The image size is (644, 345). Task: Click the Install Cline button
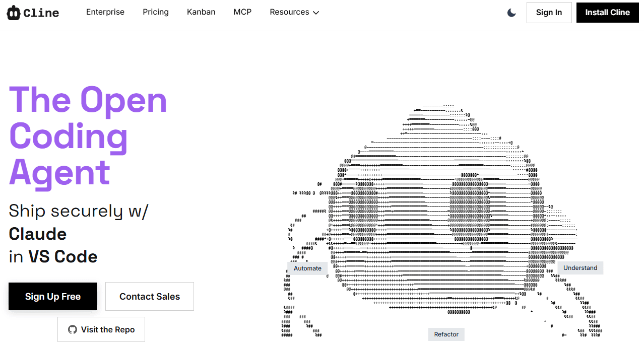coord(607,13)
